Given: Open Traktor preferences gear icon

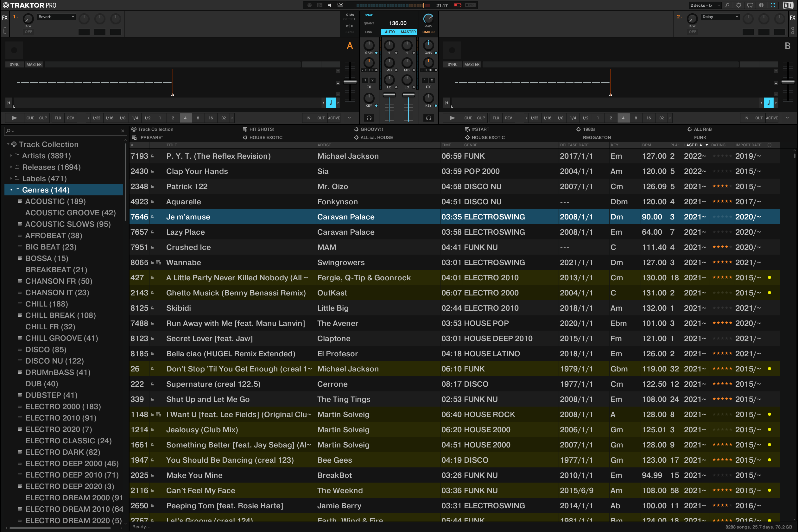Looking at the screenshot, I should pyautogui.click(x=738, y=5).
